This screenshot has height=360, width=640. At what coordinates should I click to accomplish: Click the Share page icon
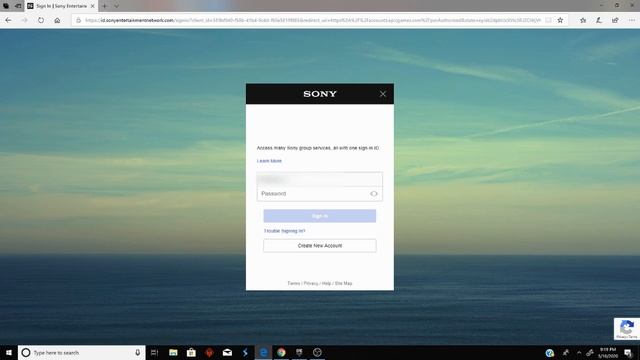point(615,20)
